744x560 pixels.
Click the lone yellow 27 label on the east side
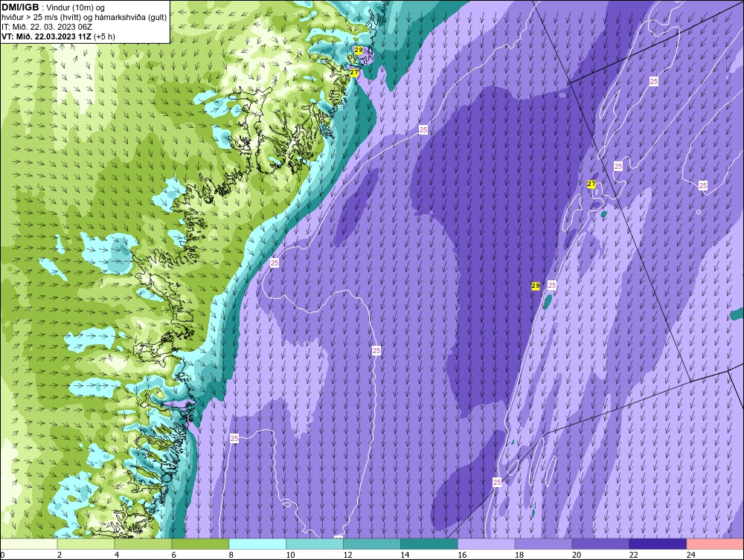[591, 184]
